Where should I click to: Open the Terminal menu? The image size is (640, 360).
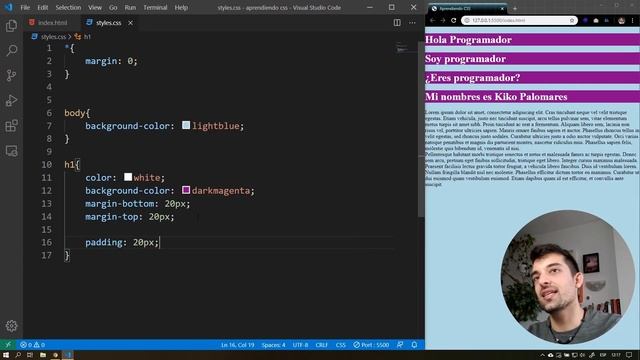155,7
